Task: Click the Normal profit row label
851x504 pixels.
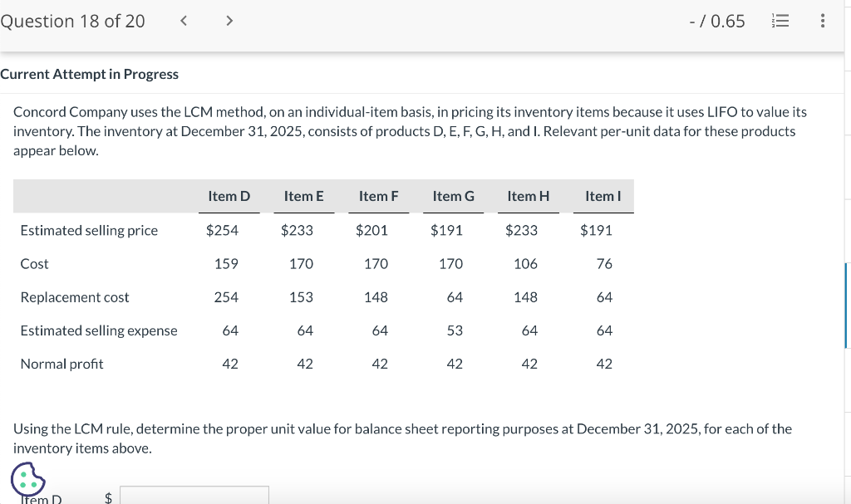Action: (61, 364)
